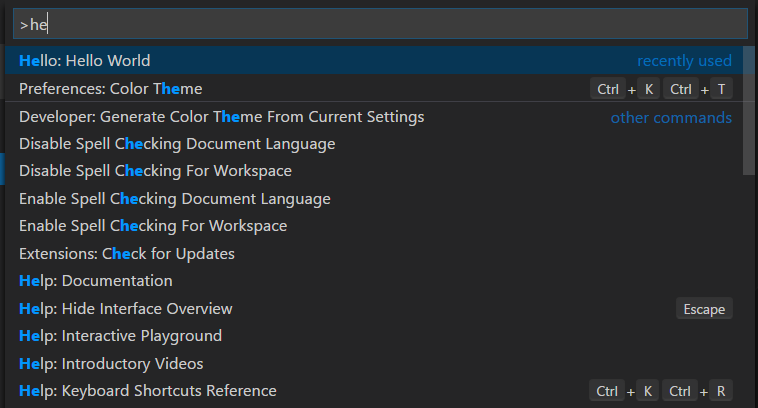This screenshot has height=408, width=758.
Task: Click the R key badge for Shortcuts Reference
Action: [720, 391]
